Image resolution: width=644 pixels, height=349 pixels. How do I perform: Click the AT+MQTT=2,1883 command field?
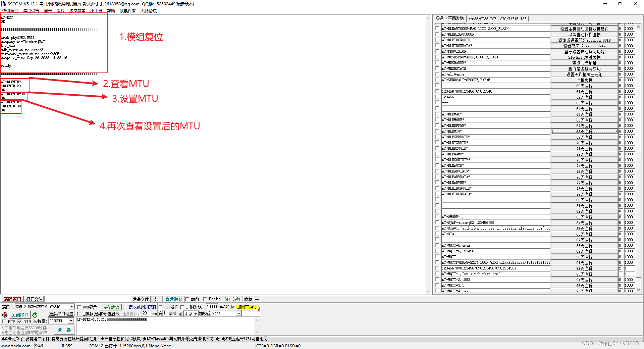coord(496,280)
